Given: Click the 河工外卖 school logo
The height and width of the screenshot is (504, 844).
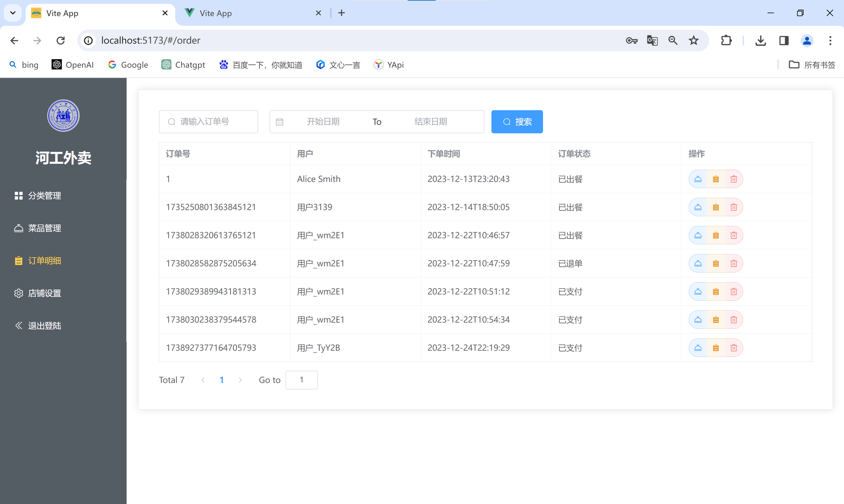Looking at the screenshot, I should pyautogui.click(x=63, y=115).
